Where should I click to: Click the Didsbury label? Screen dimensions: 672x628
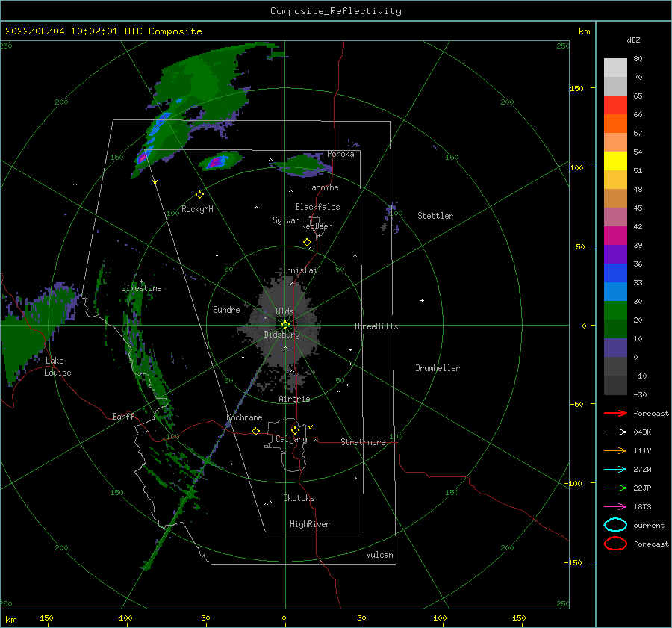(282, 335)
